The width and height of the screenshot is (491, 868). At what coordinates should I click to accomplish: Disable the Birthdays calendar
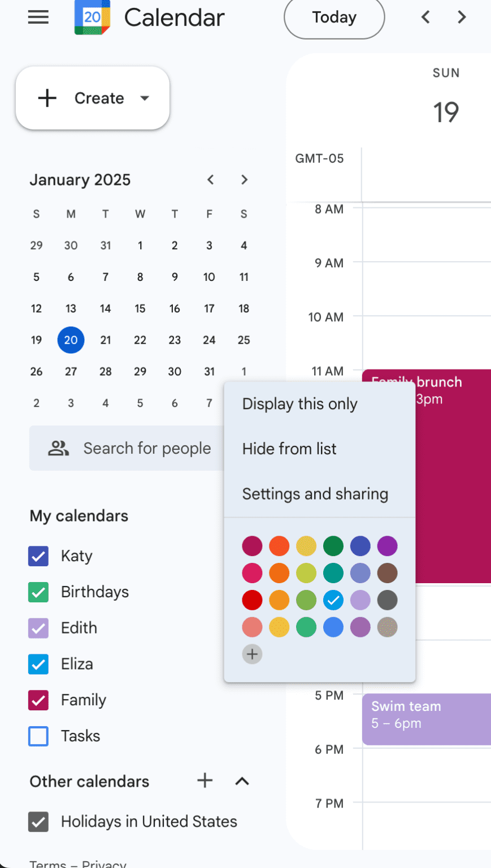tap(38, 592)
